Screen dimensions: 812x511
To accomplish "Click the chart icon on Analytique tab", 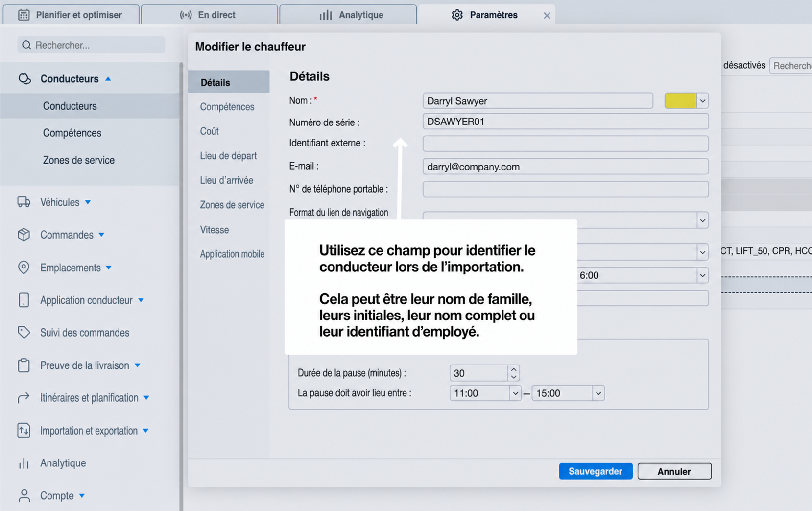I will pos(326,15).
